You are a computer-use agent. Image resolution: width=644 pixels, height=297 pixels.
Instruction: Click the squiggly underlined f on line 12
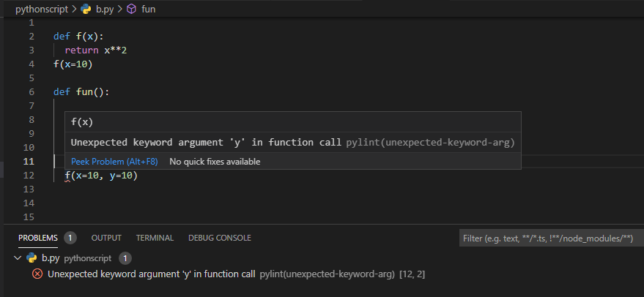tap(67, 176)
